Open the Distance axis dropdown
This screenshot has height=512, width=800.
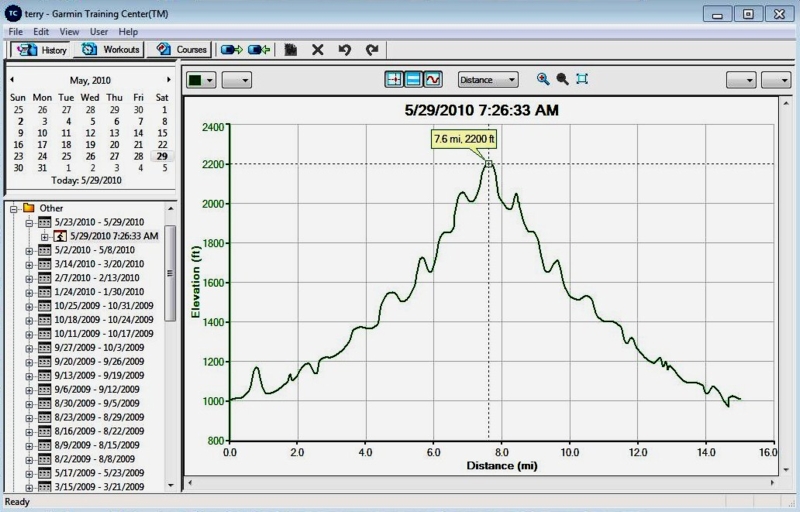point(487,79)
